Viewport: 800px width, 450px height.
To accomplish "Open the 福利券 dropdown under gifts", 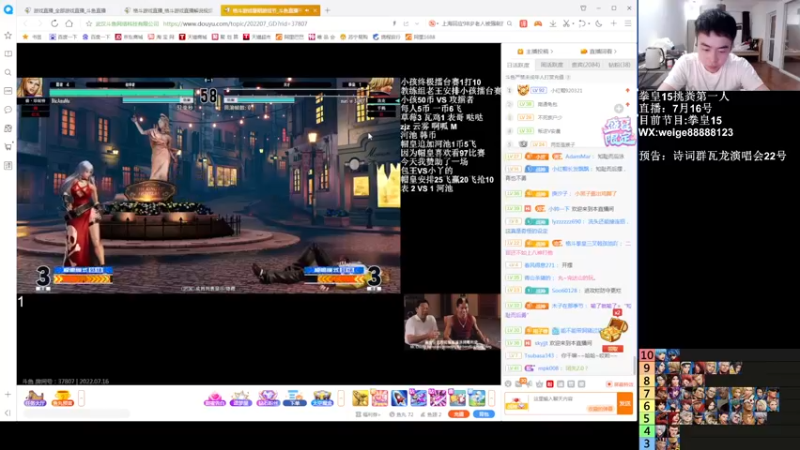I will pyautogui.click(x=368, y=414).
